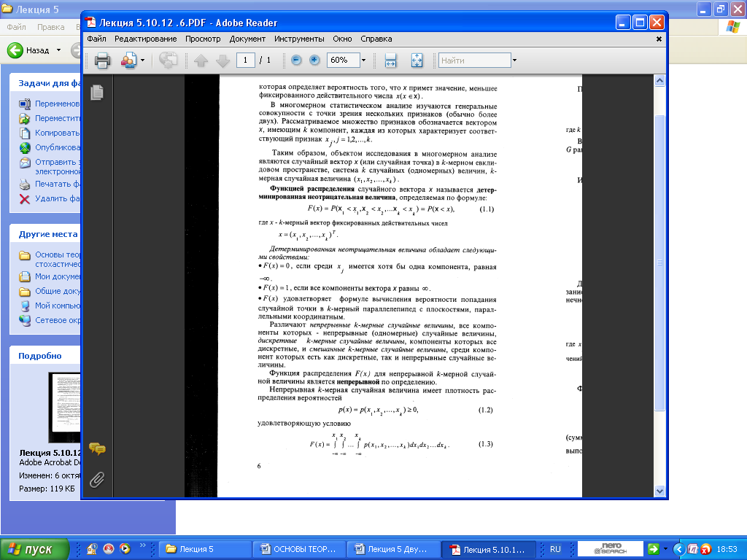Open the Справка menu

[376, 39]
